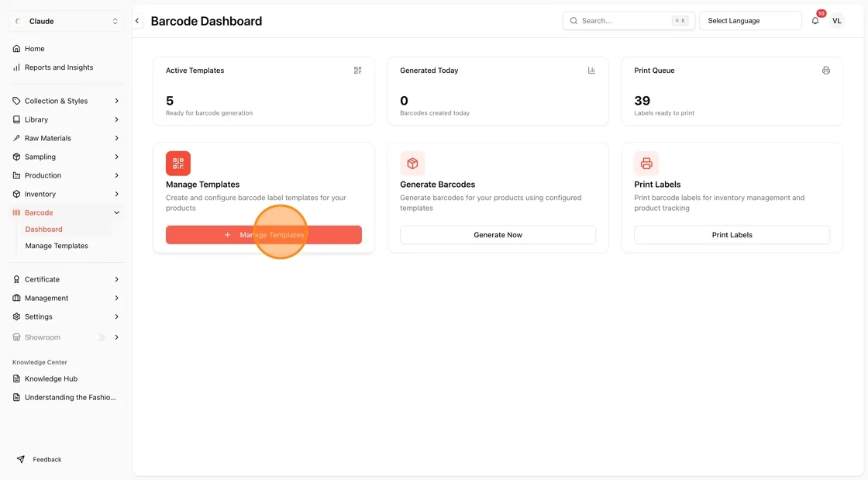Click the Knowledge Center section label
This screenshot has width=868, height=480.
pos(40,362)
